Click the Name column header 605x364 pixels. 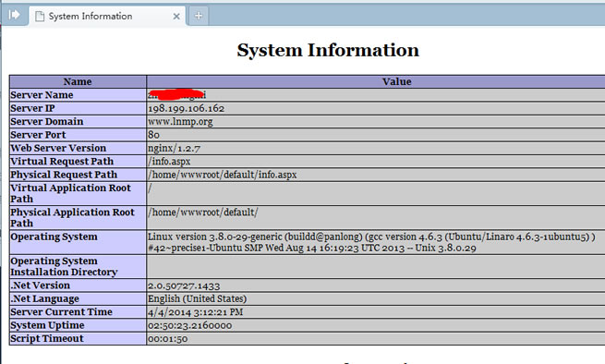(78, 81)
